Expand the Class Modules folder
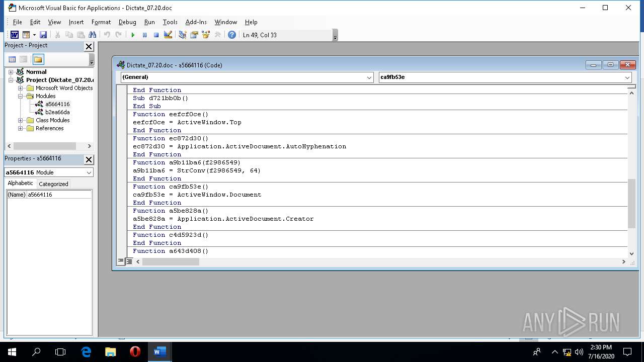The height and width of the screenshot is (362, 644). pyautogui.click(x=21, y=120)
